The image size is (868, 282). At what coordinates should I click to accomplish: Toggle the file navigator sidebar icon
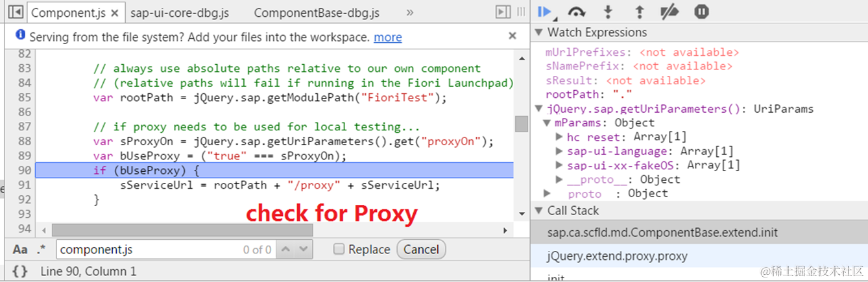click(x=16, y=12)
